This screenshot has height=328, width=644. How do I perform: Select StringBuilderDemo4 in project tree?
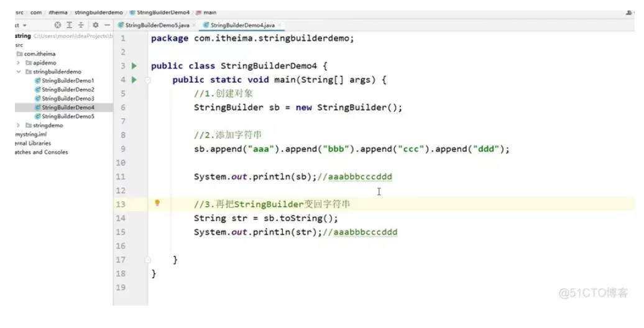point(68,107)
